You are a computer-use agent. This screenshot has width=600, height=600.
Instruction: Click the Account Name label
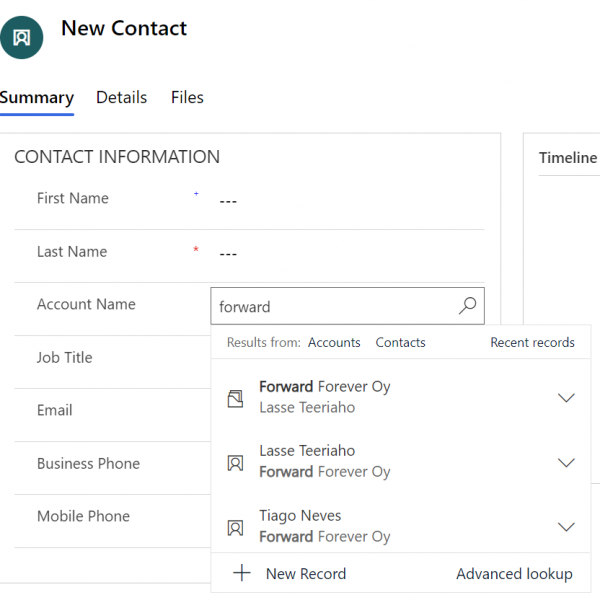point(86,304)
